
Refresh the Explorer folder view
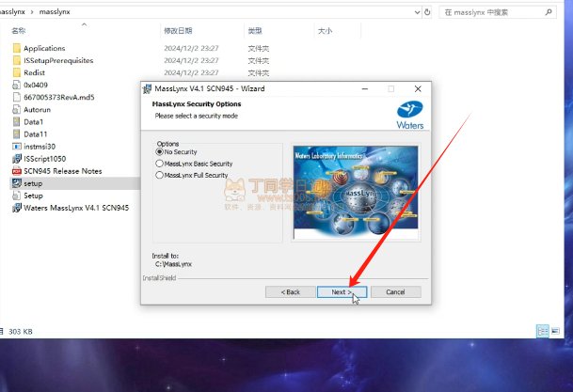(427, 12)
